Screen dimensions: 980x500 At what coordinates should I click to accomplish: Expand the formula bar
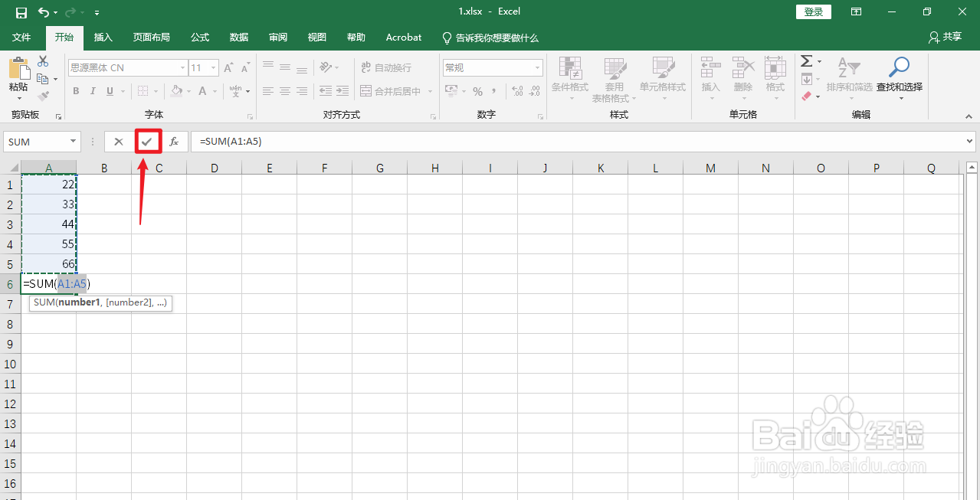[x=970, y=142]
